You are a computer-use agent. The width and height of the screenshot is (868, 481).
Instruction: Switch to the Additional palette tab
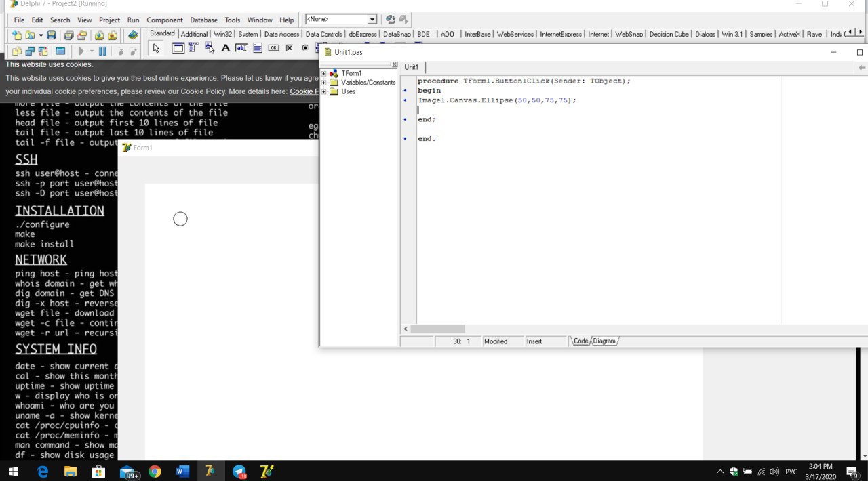(x=194, y=34)
